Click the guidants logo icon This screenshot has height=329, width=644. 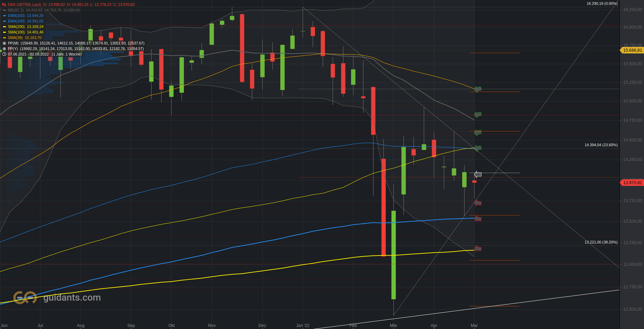point(25,297)
